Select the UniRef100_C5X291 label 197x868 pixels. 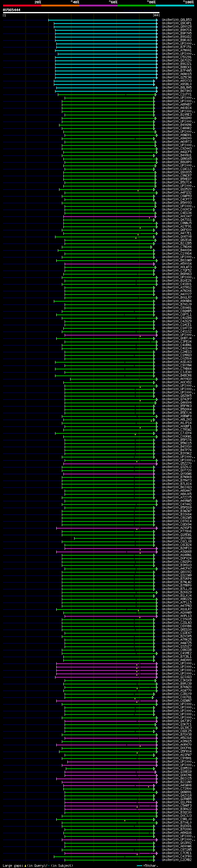click(177, 57)
